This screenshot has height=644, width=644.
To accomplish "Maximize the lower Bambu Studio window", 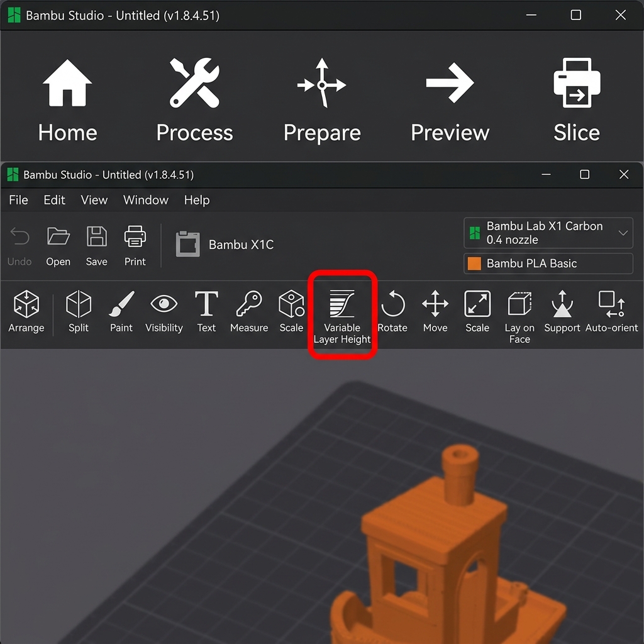I will 585,174.
